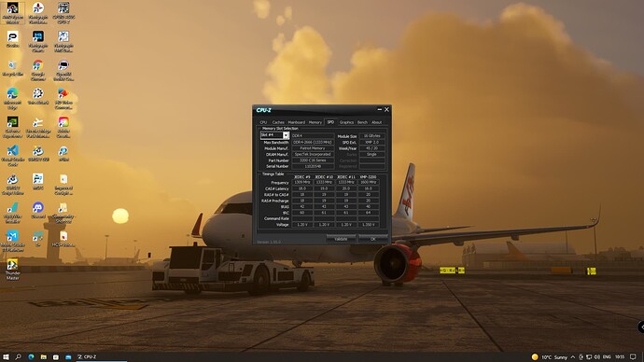
Task: Select the Discord desktop shortcut
Action: pos(37,210)
